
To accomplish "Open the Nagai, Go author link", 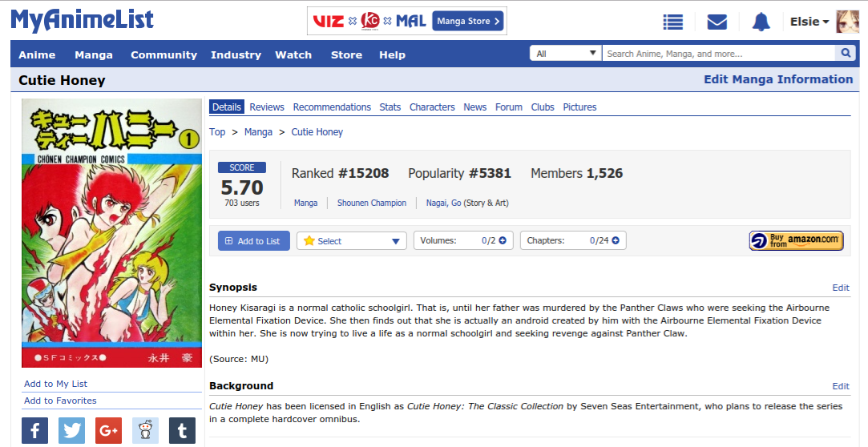I will (443, 203).
